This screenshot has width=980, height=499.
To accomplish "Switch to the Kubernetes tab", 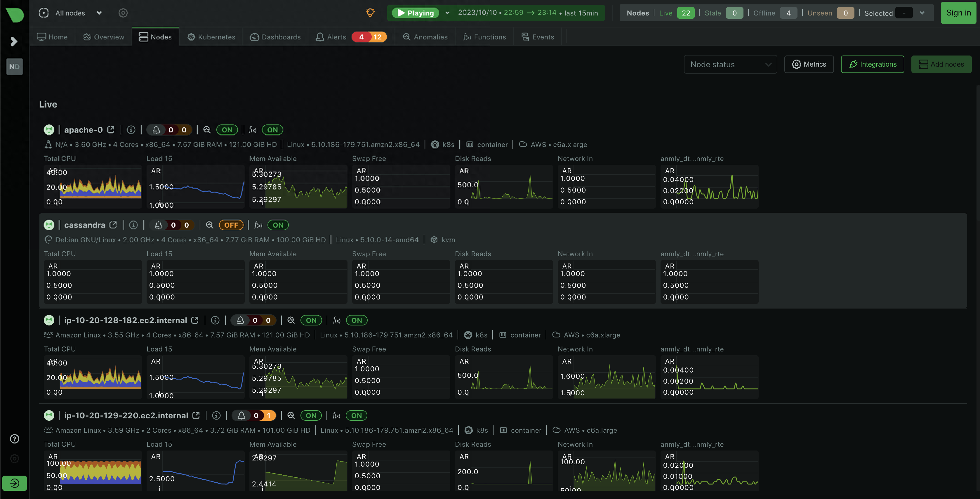I will (x=211, y=37).
